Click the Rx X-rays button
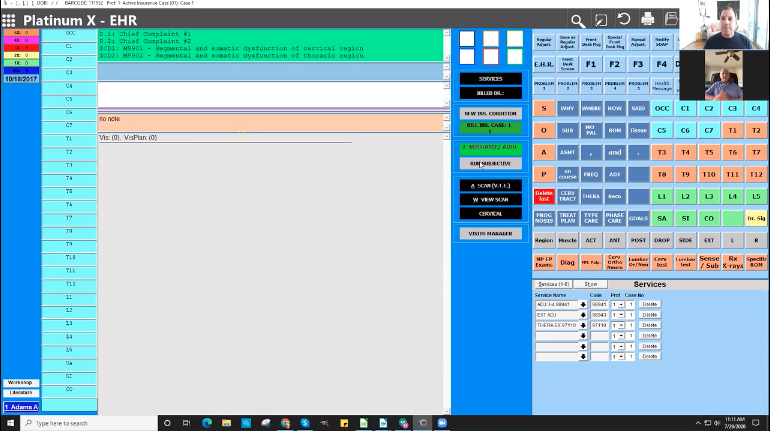 [732, 262]
